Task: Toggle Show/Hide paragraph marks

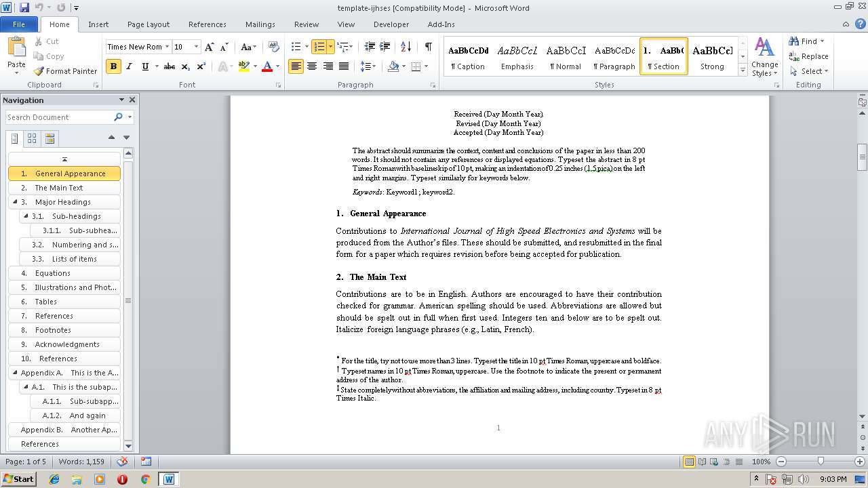Action: pyautogui.click(x=428, y=47)
